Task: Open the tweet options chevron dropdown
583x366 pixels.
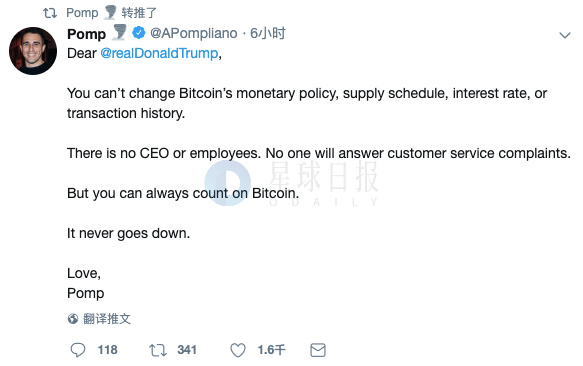Action: point(565,35)
